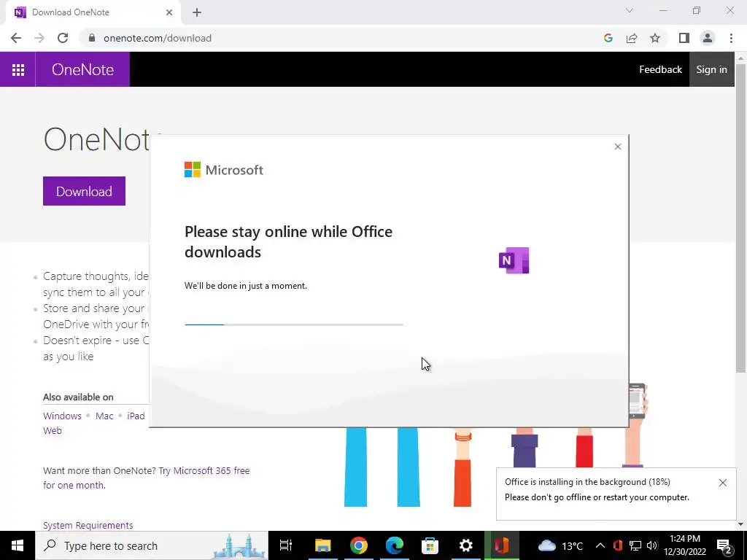Close the Download OneNote tab
The image size is (747, 560).
click(x=169, y=12)
